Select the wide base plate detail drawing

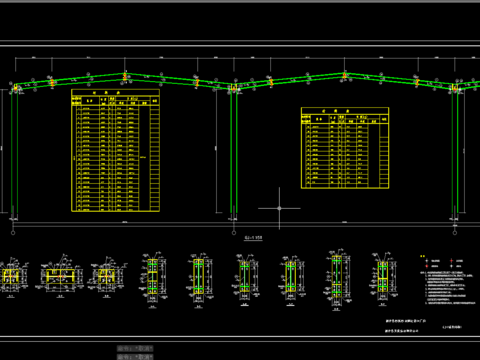tap(61, 276)
